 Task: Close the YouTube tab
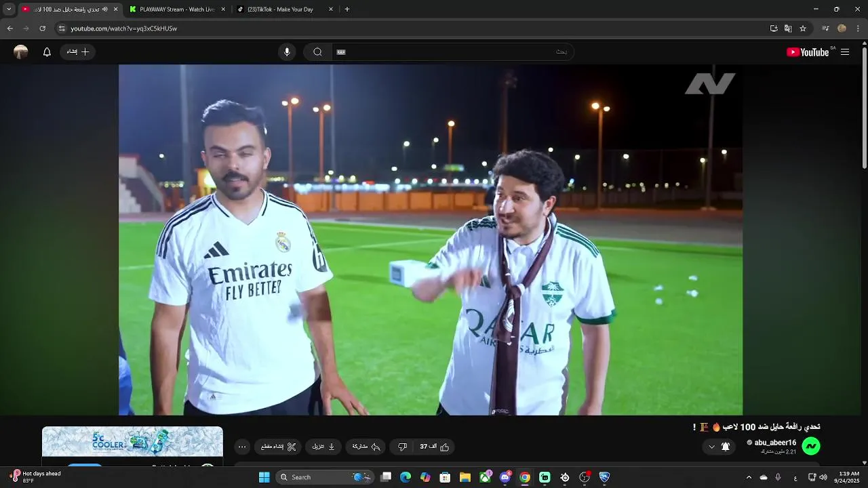115,9
